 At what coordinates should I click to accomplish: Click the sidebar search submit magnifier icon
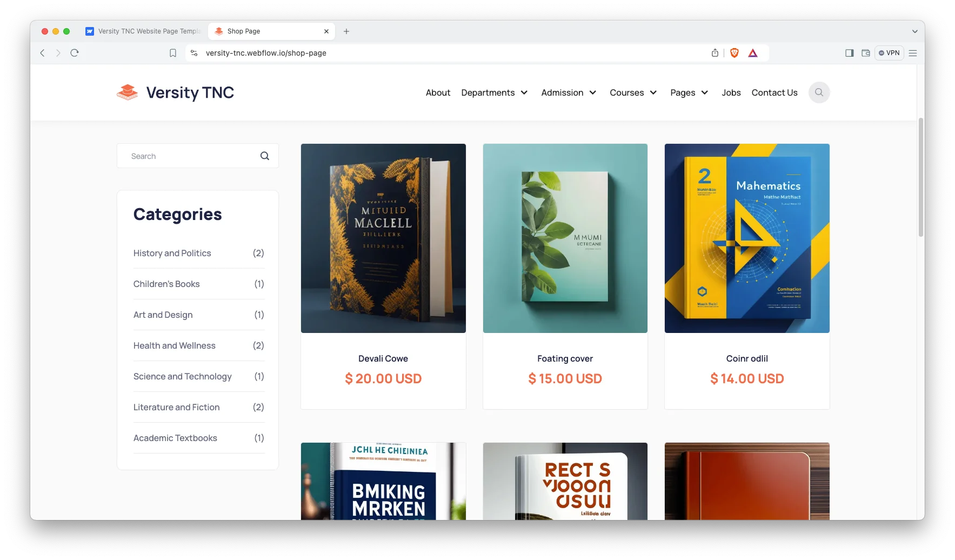(265, 156)
